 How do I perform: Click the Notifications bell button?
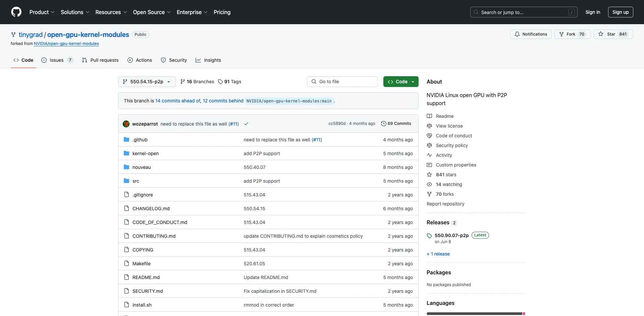click(531, 34)
